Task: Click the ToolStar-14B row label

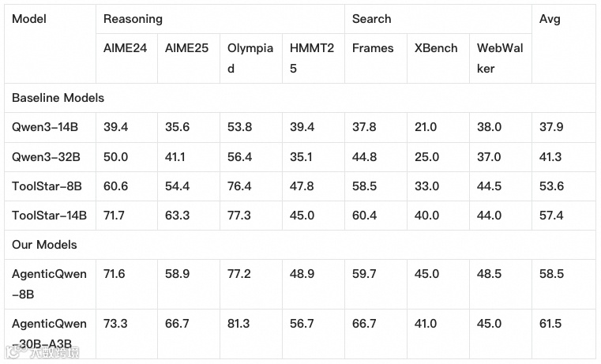Action: pyautogui.click(x=49, y=216)
